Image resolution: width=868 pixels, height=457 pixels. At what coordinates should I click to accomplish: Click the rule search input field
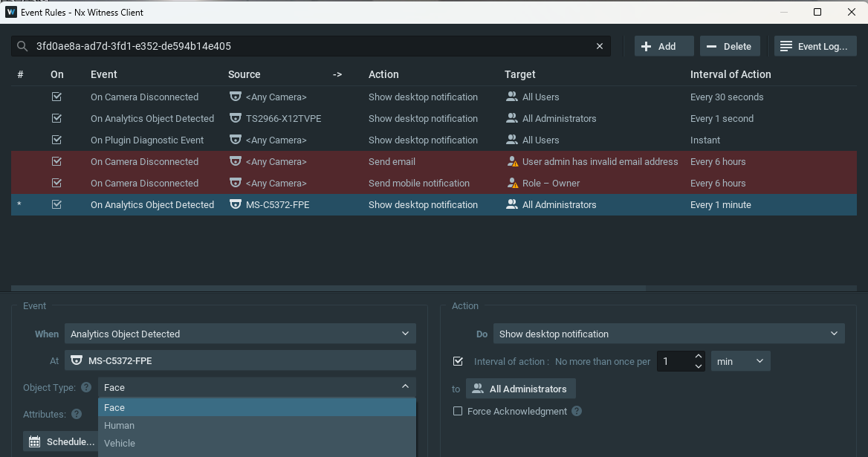pyautogui.click(x=311, y=47)
